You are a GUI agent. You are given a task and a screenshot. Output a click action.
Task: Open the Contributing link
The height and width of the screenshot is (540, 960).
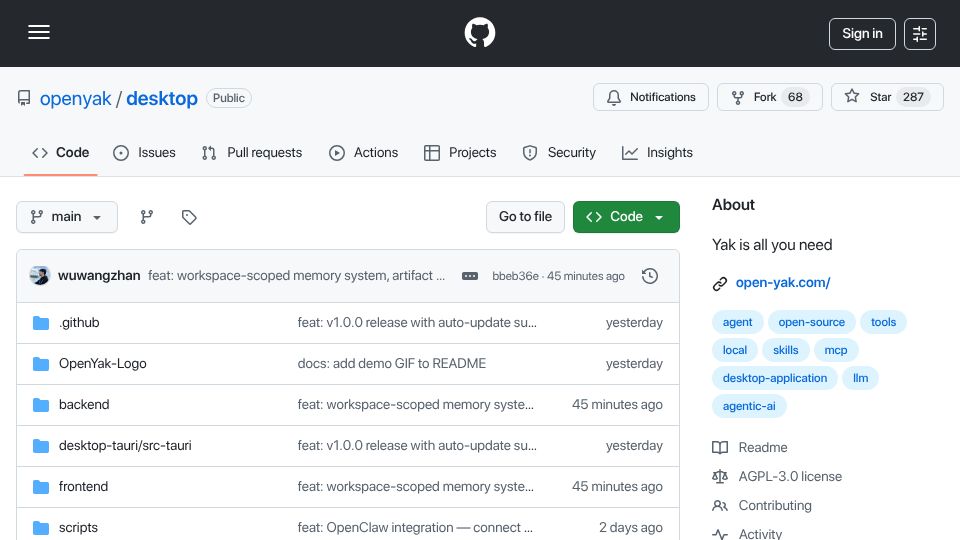point(762,506)
